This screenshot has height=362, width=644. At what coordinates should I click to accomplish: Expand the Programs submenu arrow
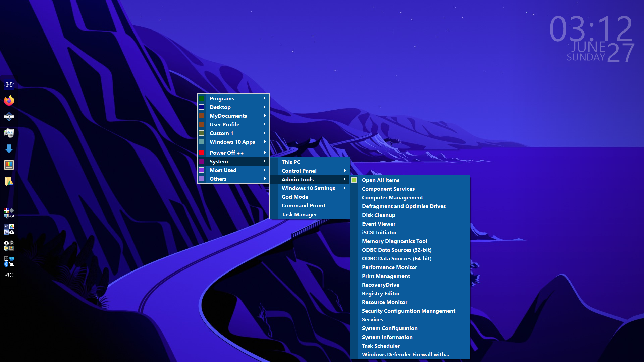[x=265, y=98]
